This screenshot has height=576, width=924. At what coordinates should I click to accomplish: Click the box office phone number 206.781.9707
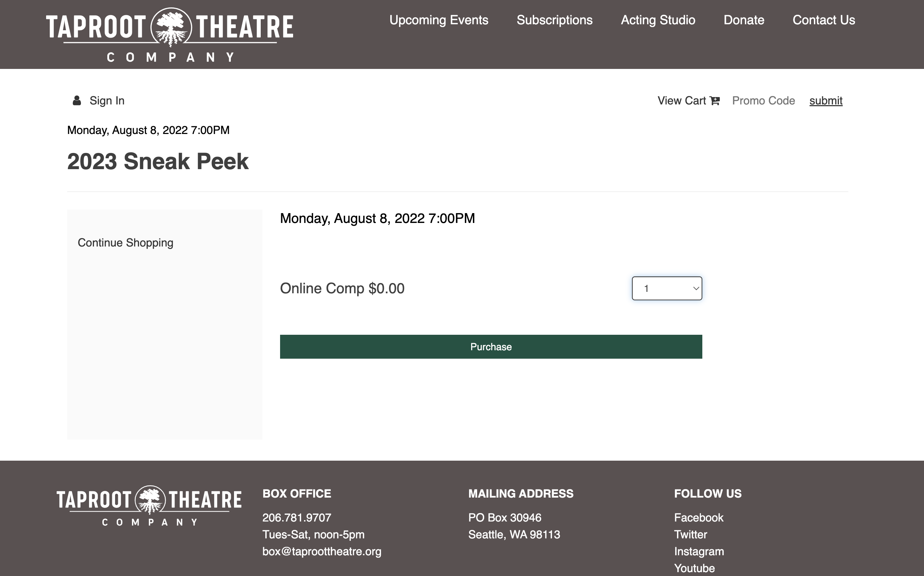click(x=297, y=517)
